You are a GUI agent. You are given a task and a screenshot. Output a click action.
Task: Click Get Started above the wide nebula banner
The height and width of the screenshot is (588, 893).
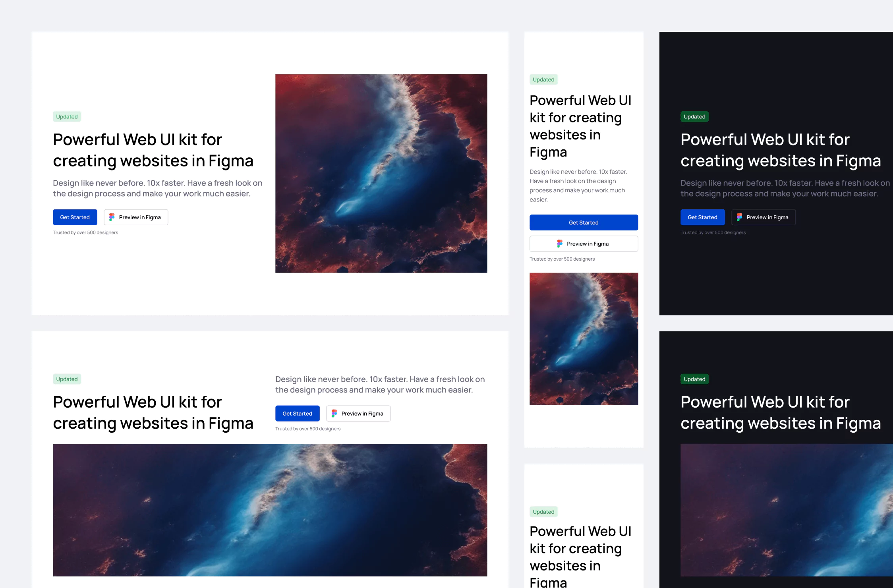[x=298, y=414]
